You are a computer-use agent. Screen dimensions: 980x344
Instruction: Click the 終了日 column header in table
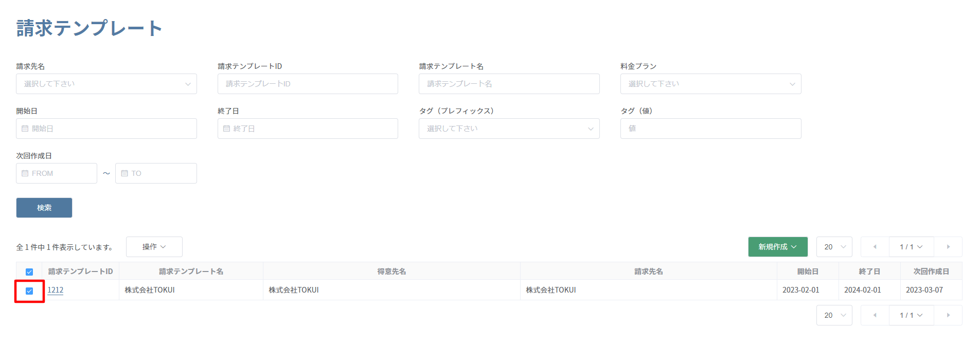click(869, 271)
